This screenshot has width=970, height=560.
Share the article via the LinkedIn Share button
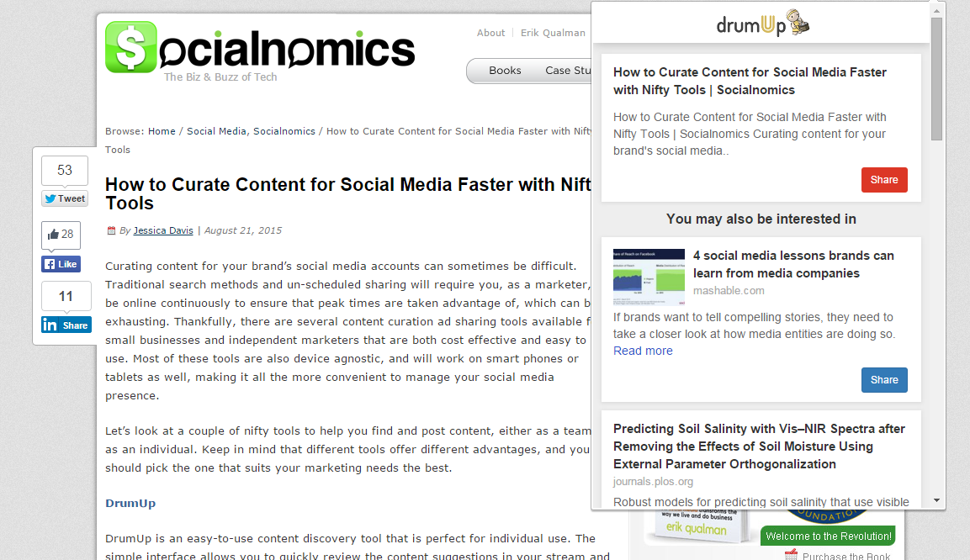coord(66,325)
